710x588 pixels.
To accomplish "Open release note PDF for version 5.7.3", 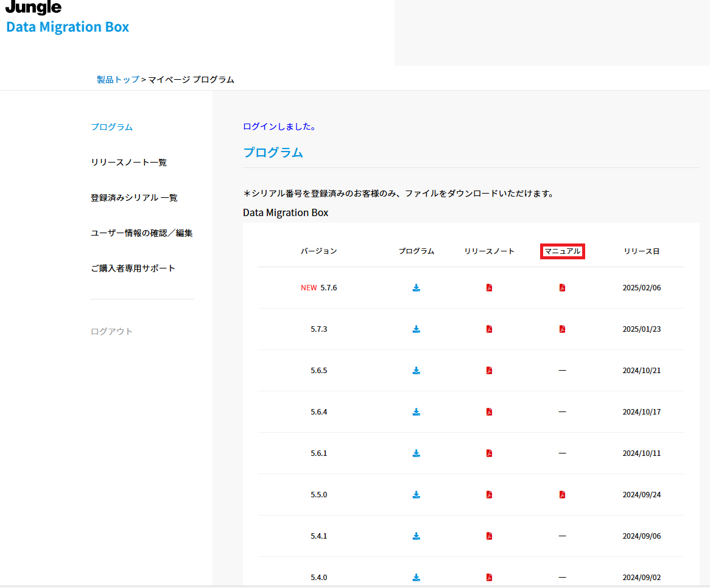I will pos(489,329).
